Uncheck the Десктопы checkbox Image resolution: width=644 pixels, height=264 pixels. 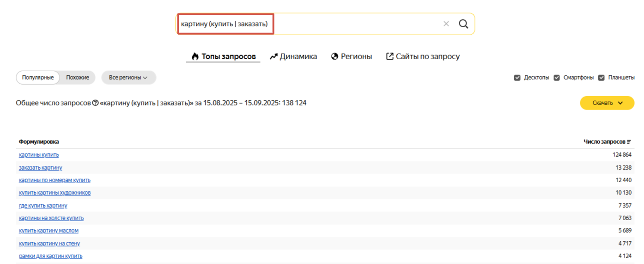517,78
